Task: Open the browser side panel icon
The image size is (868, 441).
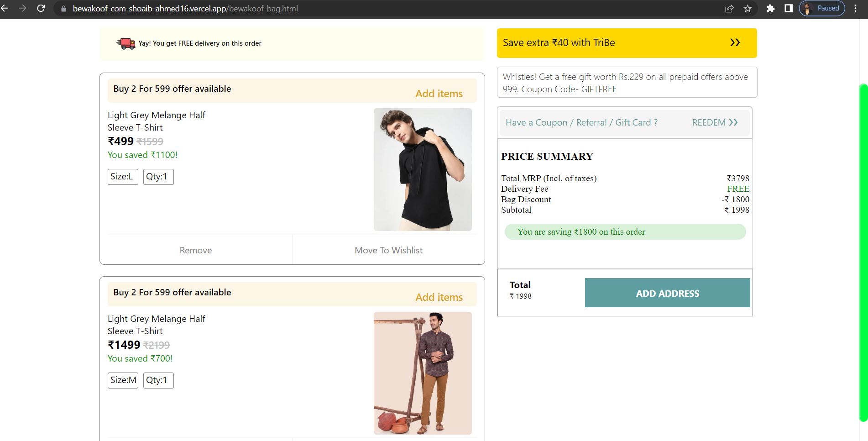Action: pos(789,8)
